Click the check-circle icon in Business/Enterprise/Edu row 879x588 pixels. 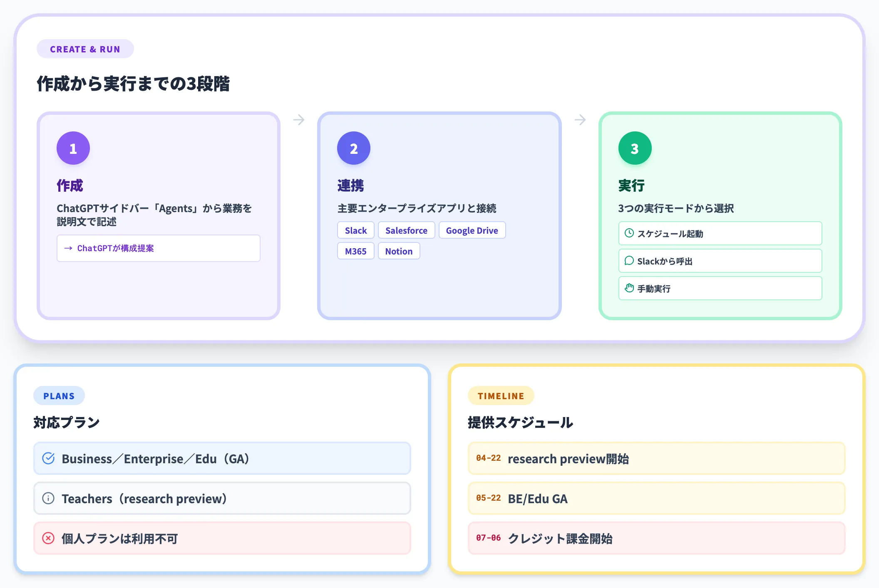coord(48,458)
